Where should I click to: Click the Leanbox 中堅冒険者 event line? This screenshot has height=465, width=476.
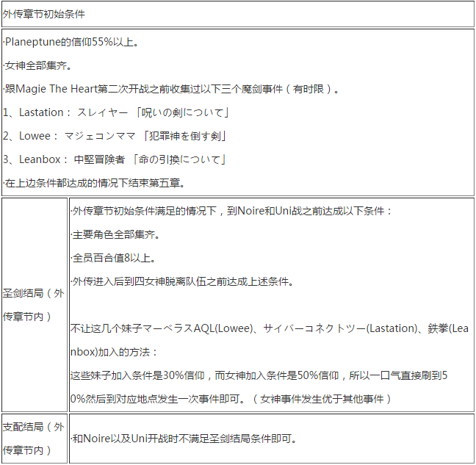[115, 159]
